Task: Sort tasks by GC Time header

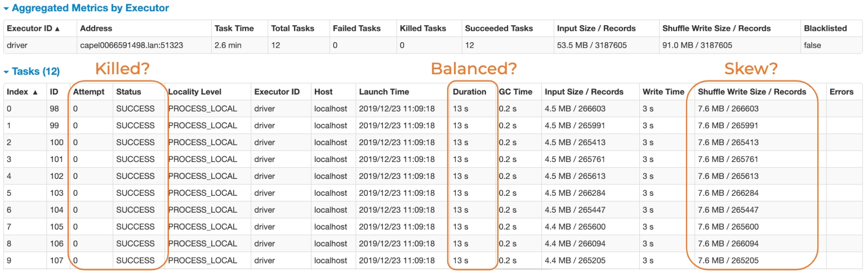Action: coord(515,92)
